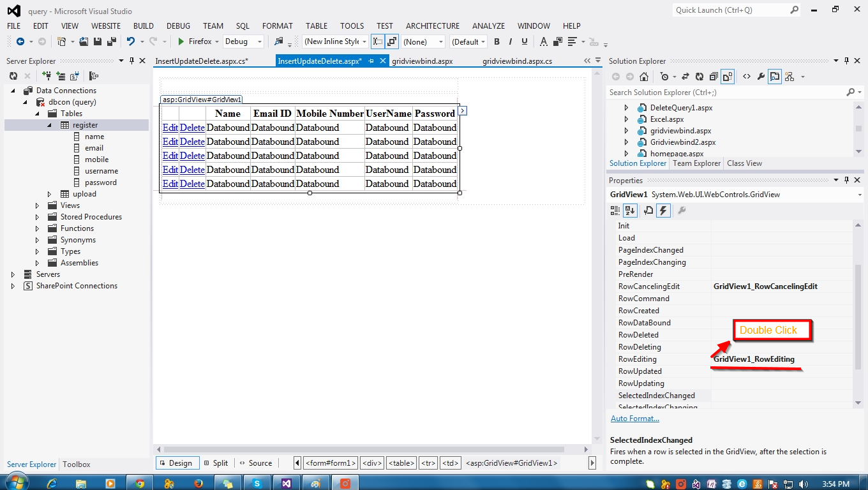Open the ARCHITECTURE menu
Image resolution: width=868 pixels, height=490 pixels.
tap(432, 26)
